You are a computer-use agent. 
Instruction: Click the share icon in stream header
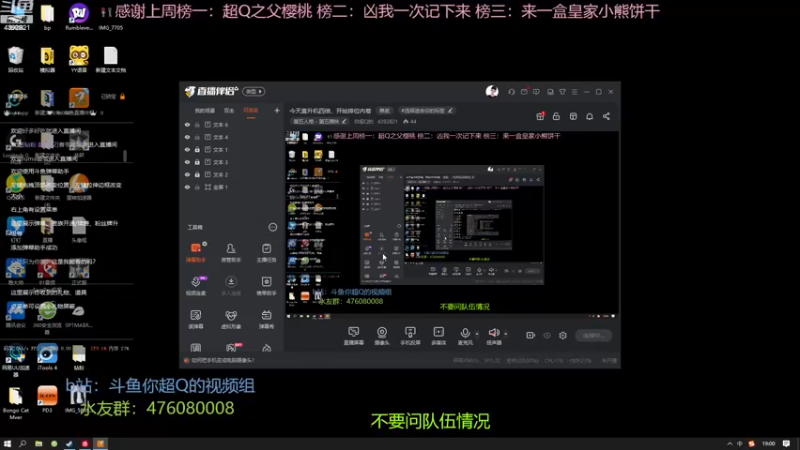[x=606, y=116]
